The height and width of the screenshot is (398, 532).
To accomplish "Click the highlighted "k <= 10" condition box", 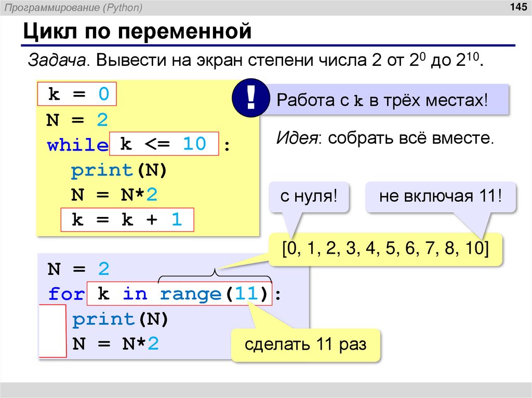I will tap(164, 144).
